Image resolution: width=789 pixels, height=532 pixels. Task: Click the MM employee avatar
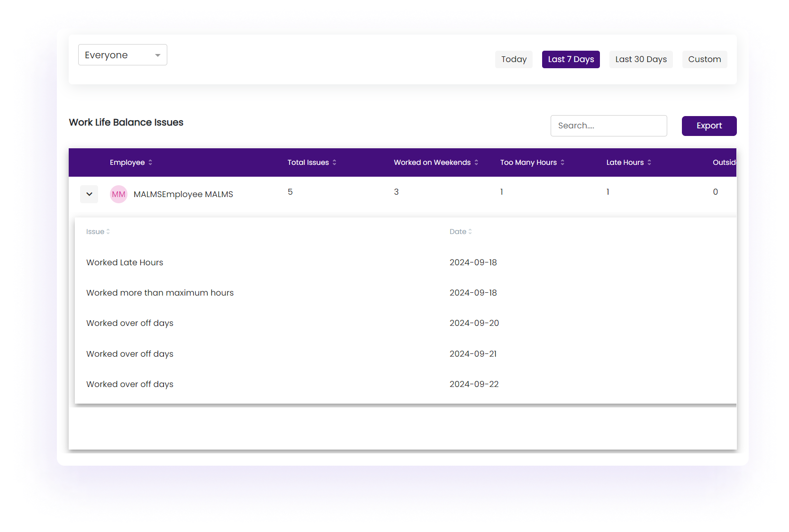click(x=118, y=194)
